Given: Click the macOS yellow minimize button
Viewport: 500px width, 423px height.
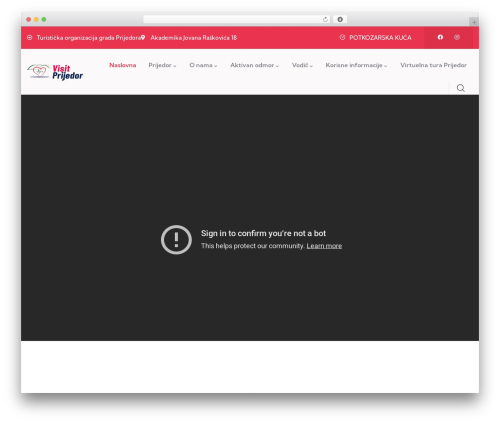Looking at the screenshot, I should coord(36,20).
